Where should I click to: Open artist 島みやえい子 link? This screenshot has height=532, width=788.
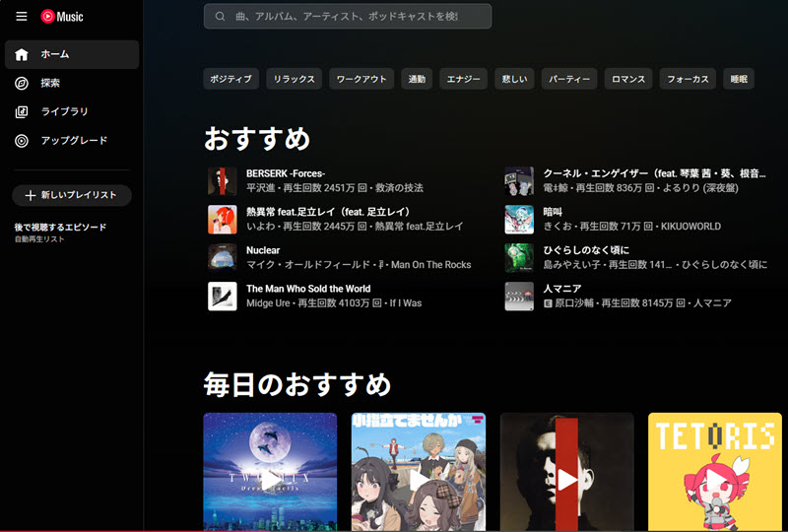pos(572,265)
